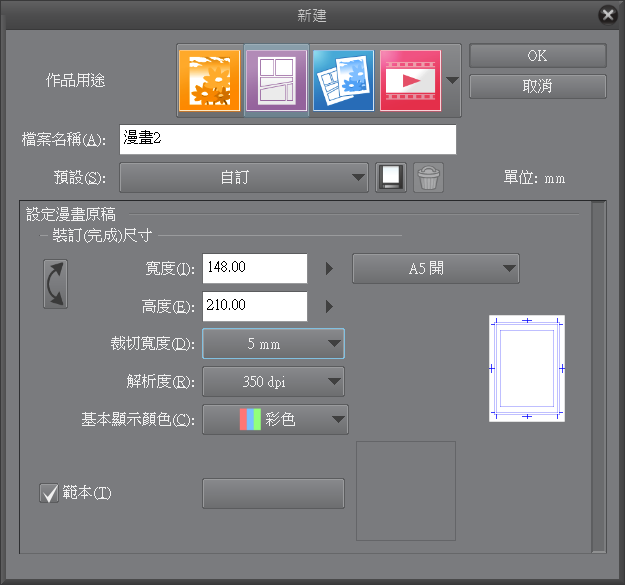
Task: Open the 基本顯示顏色 color dropdown
Action: (275, 420)
